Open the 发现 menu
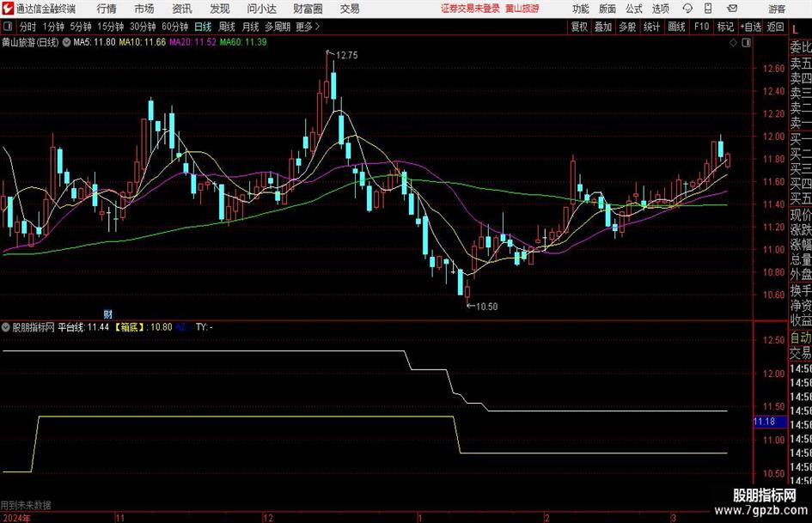 (x=220, y=9)
